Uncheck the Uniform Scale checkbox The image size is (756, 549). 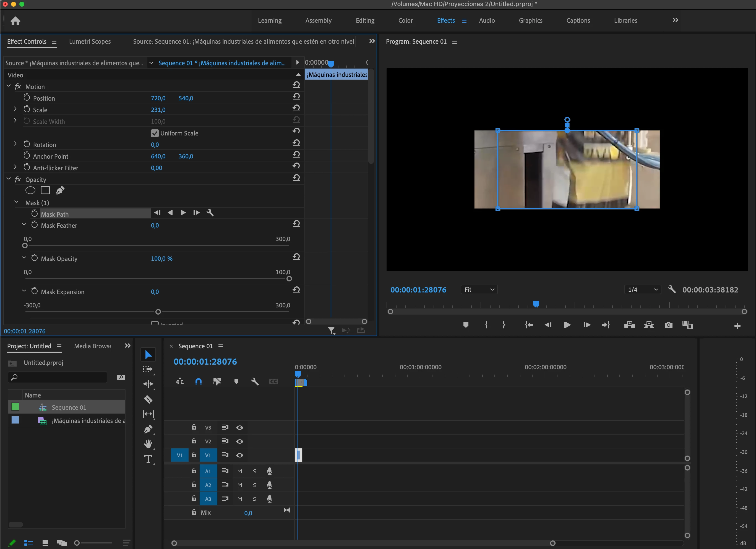(x=155, y=133)
